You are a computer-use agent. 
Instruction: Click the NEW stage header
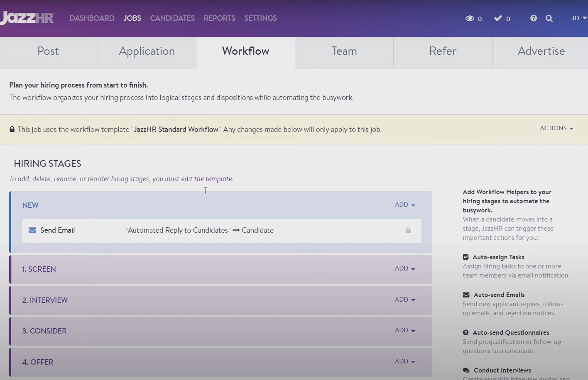[x=30, y=205]
